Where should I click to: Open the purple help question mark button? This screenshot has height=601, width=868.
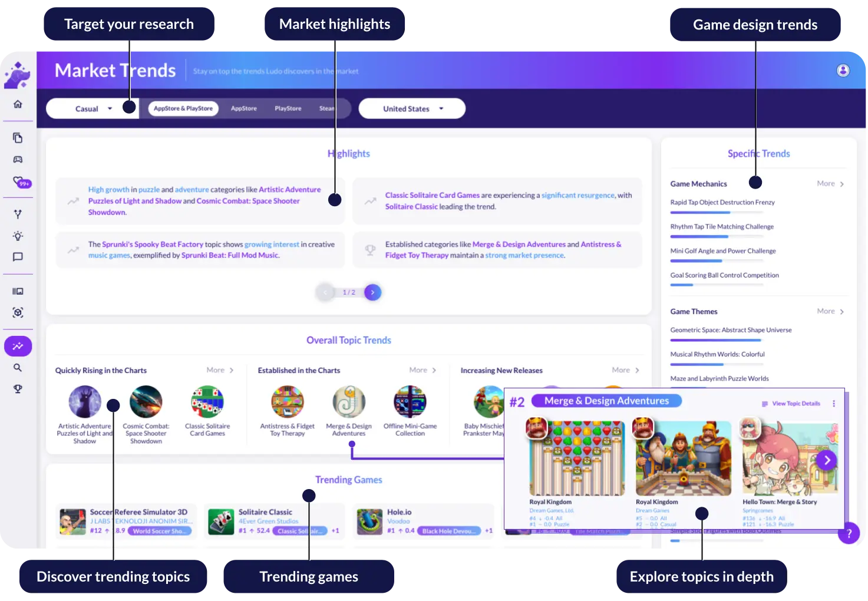pos(849,534)
